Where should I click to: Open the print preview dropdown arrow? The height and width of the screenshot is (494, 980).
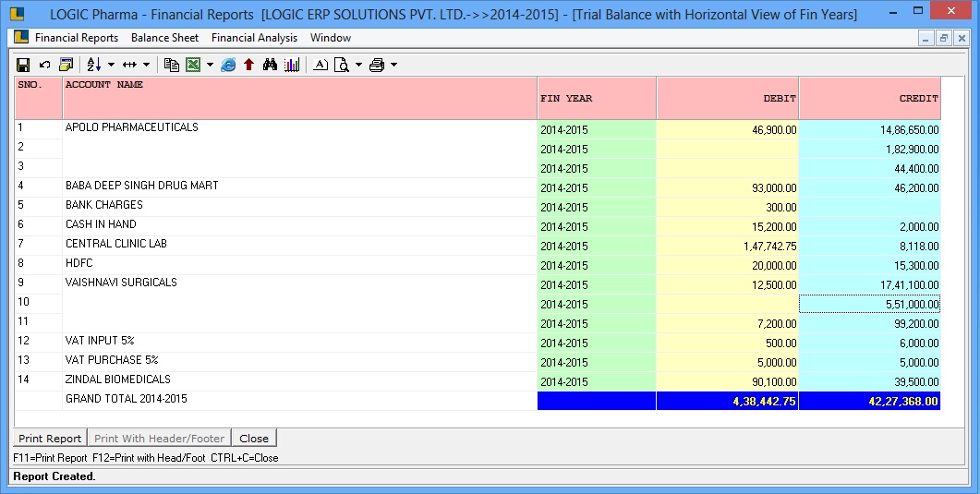coord(358,65)
